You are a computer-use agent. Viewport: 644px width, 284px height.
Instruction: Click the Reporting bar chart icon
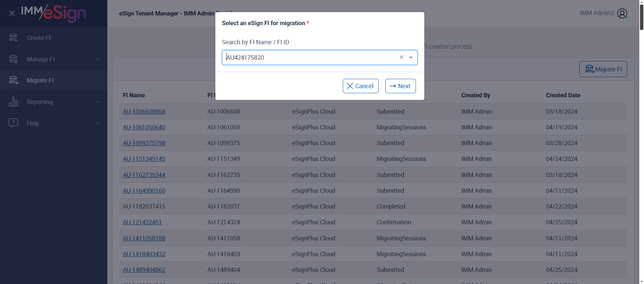(13, 102)
